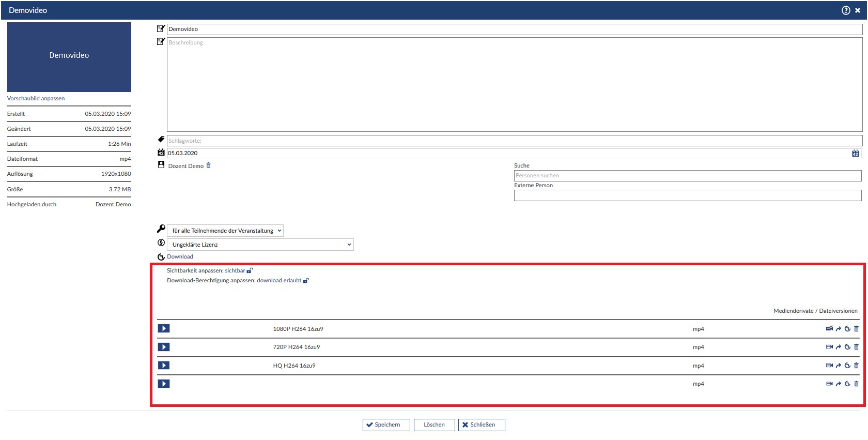Download the 720P H264 16zu9 version

click(847, 347)
